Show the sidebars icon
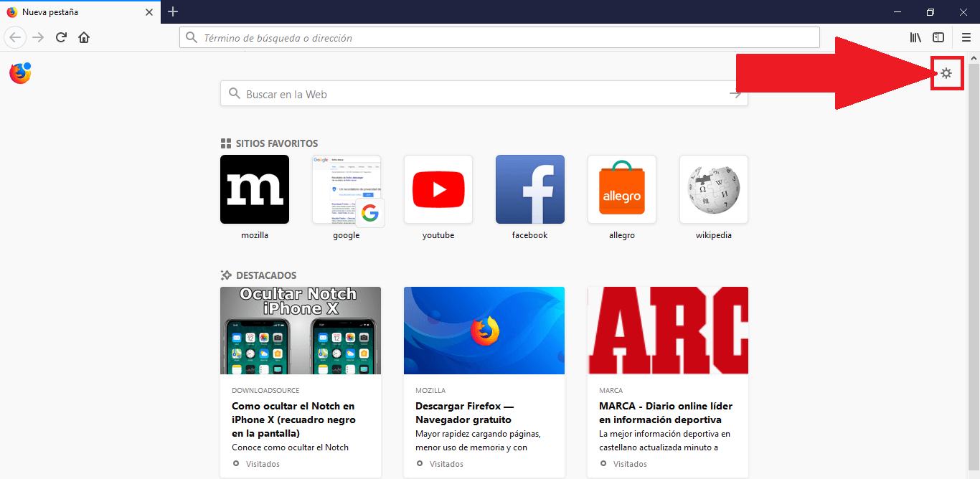Viewport: 980px width, 479px height. [938, 37]
